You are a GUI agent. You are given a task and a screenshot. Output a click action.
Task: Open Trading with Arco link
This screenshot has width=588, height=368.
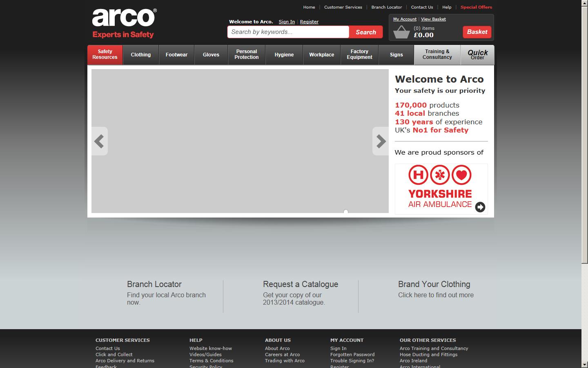[285, 361]
